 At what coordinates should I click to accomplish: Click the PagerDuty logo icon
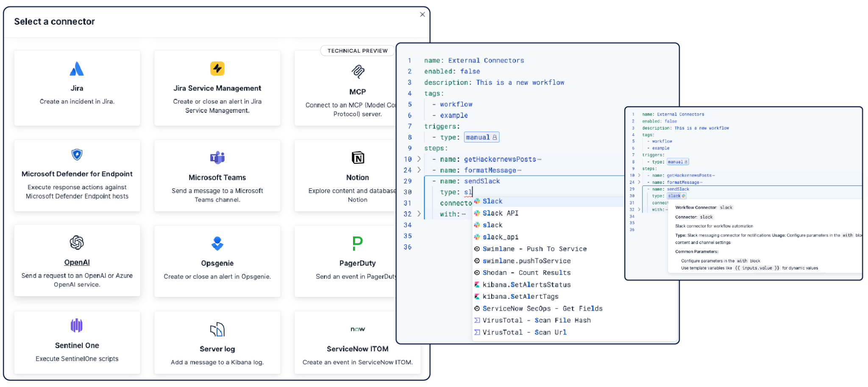[358, 243]
